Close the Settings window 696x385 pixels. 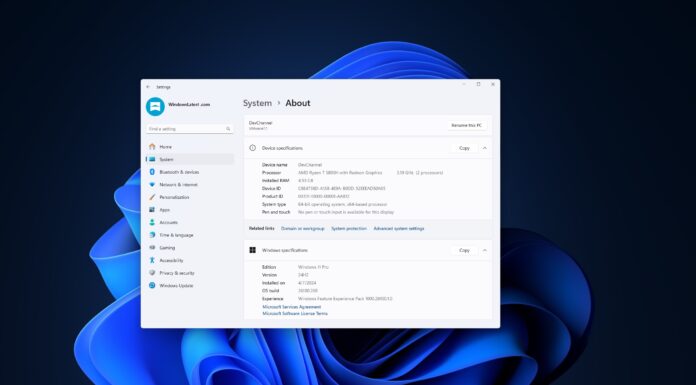(x=493, y=84)
